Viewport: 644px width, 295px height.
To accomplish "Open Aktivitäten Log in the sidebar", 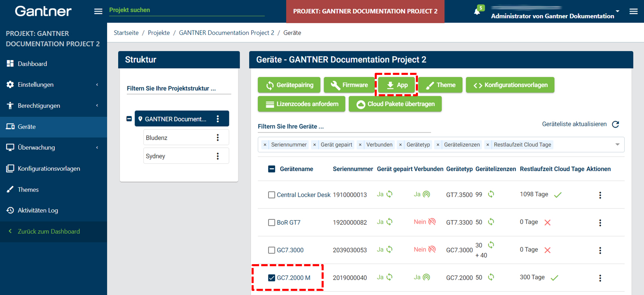I will pos(54,210).
